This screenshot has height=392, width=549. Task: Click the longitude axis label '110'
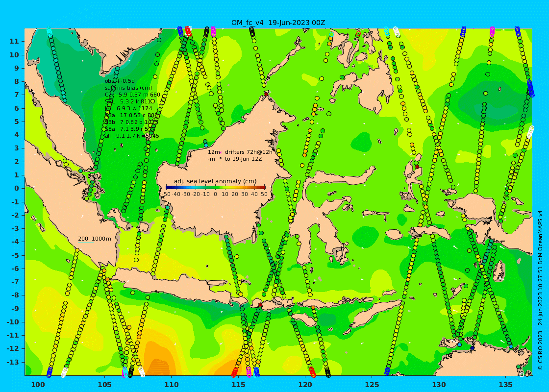click(172, 385)
